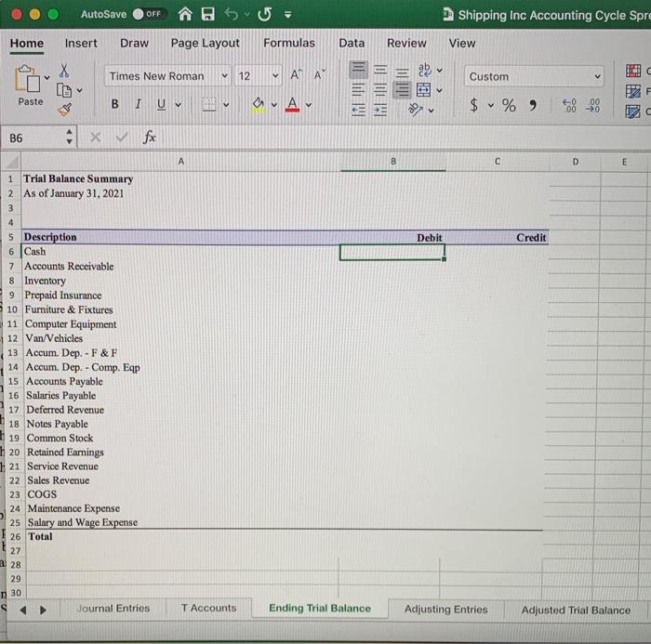The height and width of the screenshot is (644, 651).
Task: Click the Comma Style icon
Action: tap(533, 105)
